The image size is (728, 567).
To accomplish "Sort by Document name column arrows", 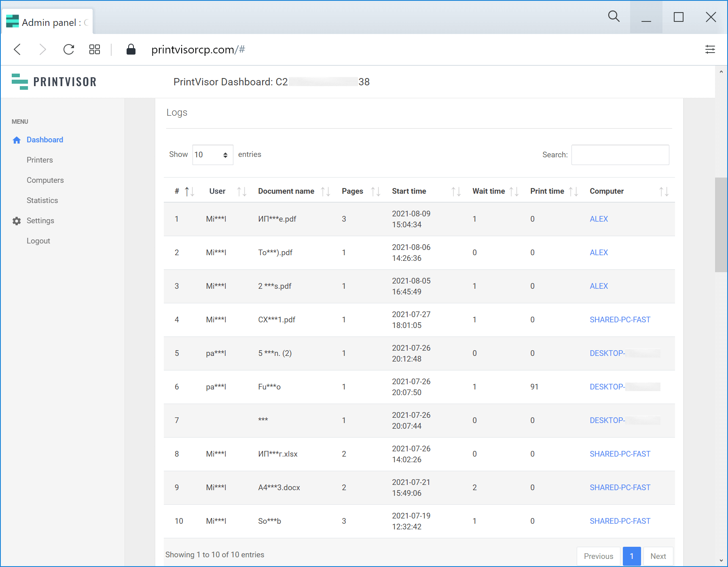I will click(x=325, y=191).
